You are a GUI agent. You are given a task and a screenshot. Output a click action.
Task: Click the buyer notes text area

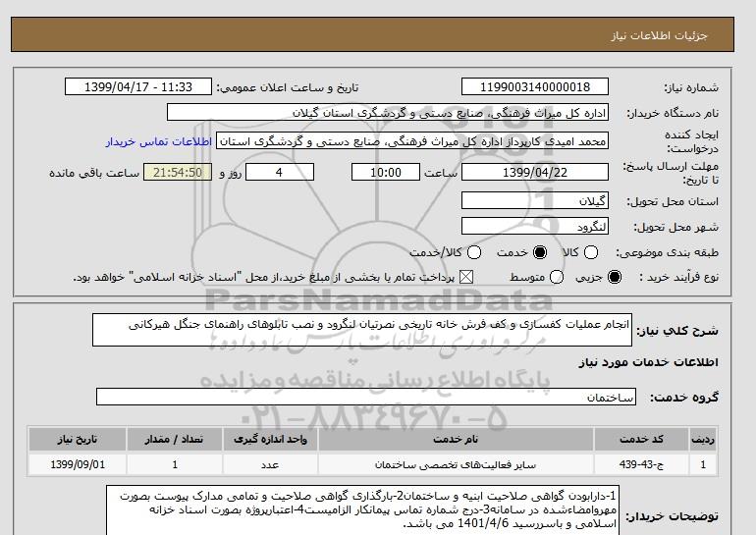(362, 510)
